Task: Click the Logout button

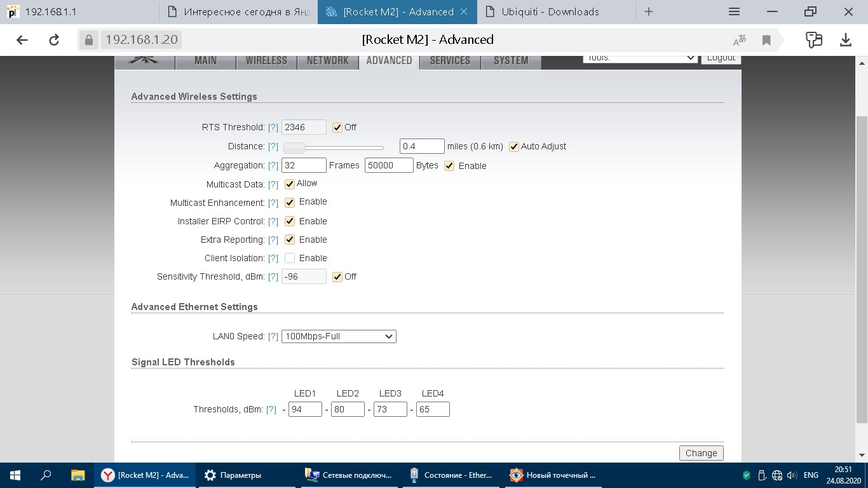Action: [721, 58]
